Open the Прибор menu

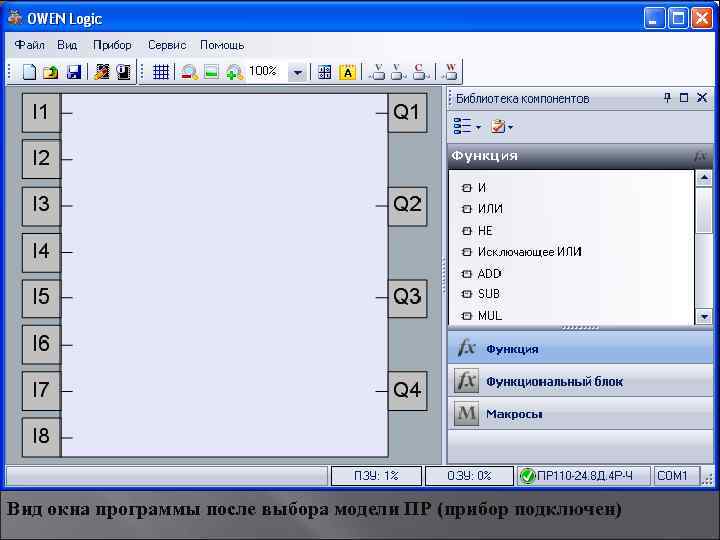[x=112, y=45]
